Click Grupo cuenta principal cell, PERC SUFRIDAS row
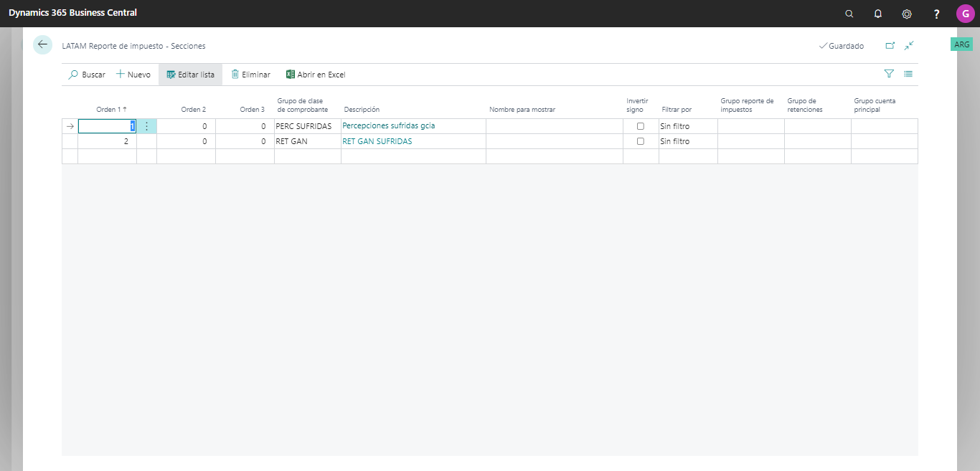The height and width of the screenshot is (471, 980). 885,126
